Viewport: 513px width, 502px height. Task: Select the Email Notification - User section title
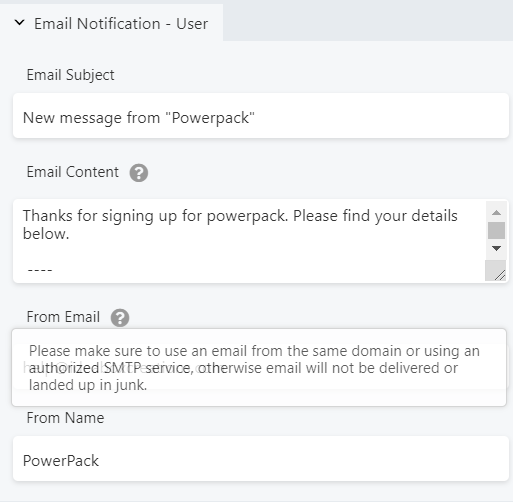(121, 24)
